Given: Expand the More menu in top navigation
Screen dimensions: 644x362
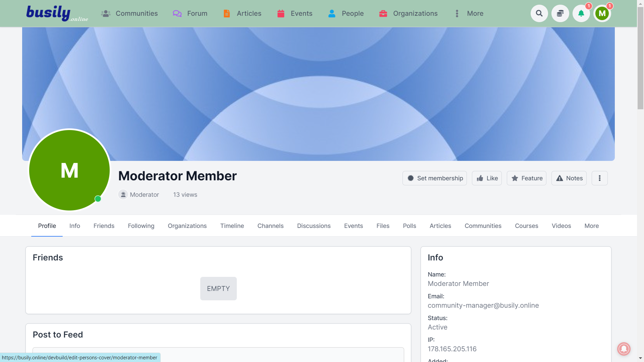Looking at the screenshot, I should pyautogui.click(x=469, y=13).
